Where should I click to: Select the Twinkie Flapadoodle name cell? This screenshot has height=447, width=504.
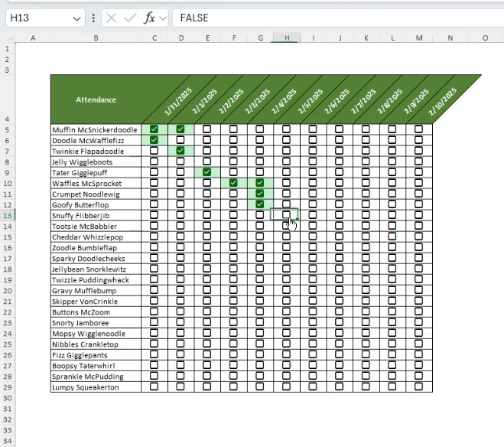pyautogui.click(x=96, y=151)
